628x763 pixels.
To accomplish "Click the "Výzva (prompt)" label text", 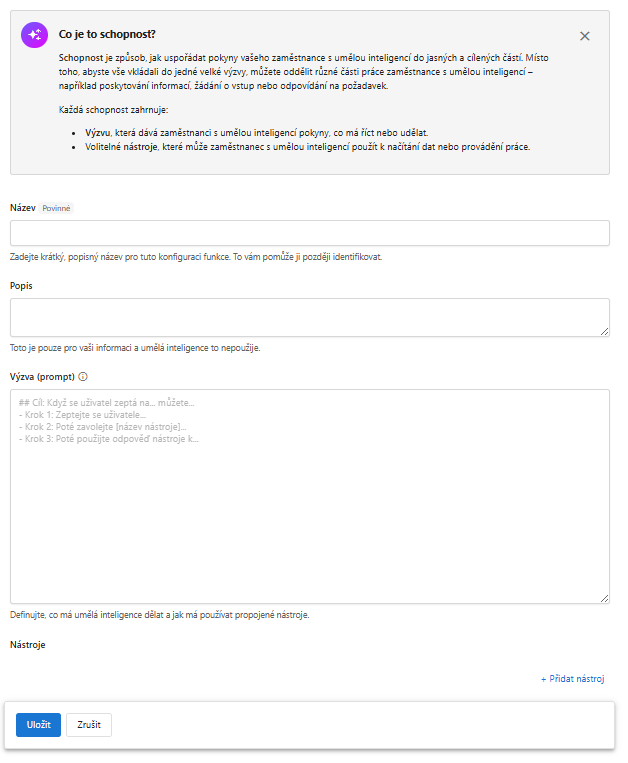I will [x=42, y=377].
